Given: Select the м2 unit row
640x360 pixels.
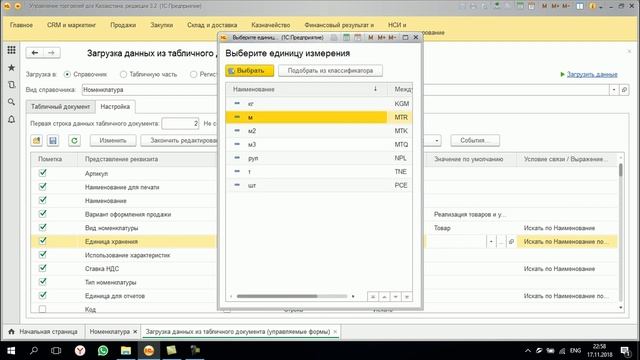Looking at the screenshot, I should tap(318, 131).
